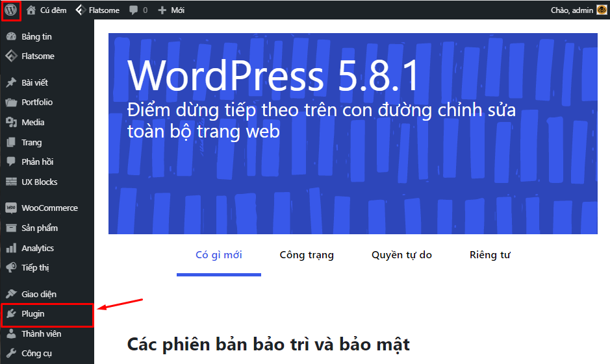Click the admin avatar icon
The image size is (610, 364).
pos(602,10)
